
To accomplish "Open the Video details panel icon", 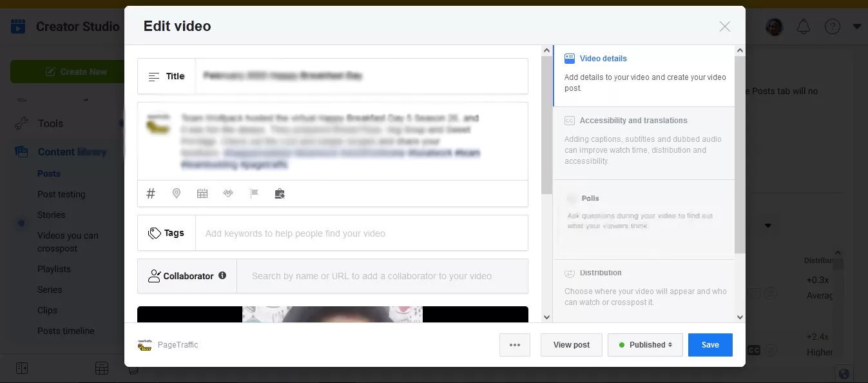I will tap(570, 59).
